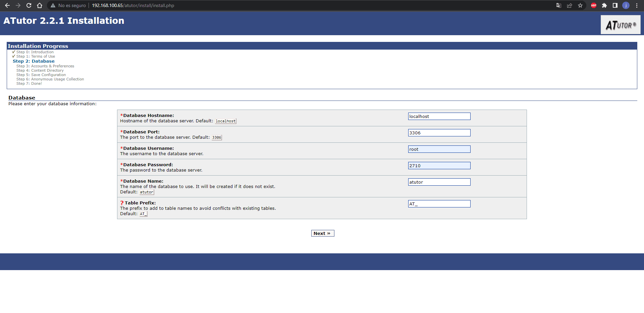The image size is (644, 313).
Task: Click the ATutor logo image
Action: (621, 25)
